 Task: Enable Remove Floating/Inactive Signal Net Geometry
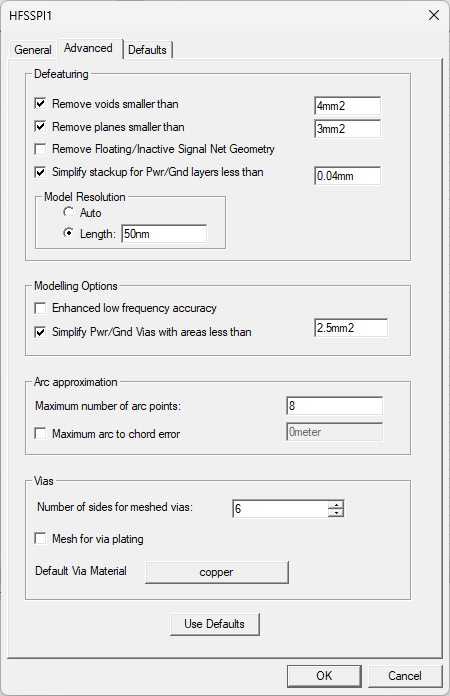click(40, 149)
